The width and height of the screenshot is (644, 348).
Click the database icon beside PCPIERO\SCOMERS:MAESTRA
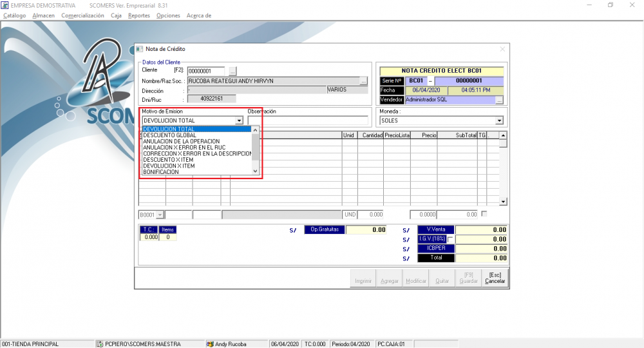coord(99,344)
